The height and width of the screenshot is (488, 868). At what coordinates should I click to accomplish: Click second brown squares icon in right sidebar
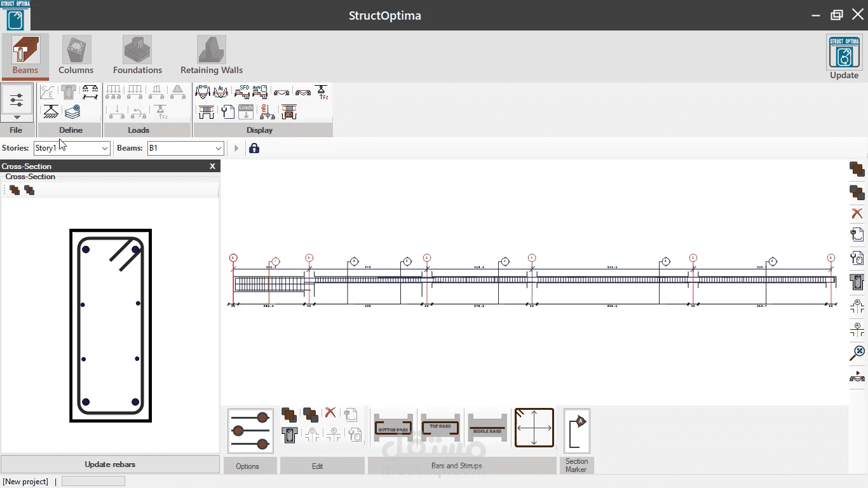(857, 192)
